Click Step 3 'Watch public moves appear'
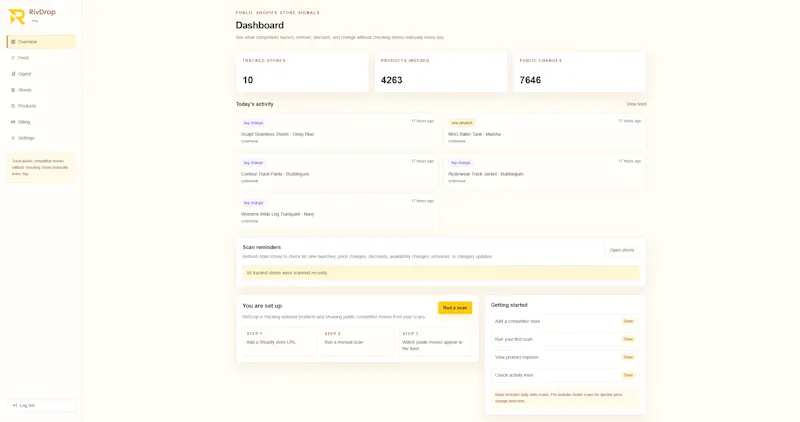Image resolution: width=800 pixels, height=422 pixels. 435,340
